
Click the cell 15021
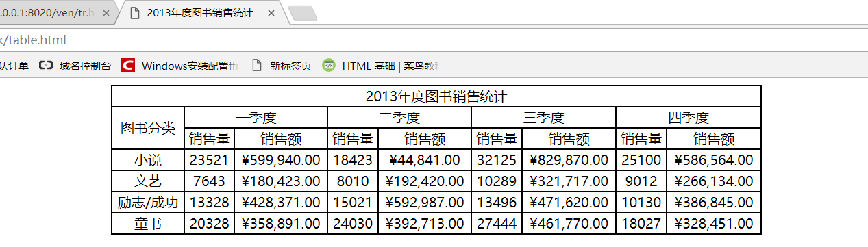point(354,203)
